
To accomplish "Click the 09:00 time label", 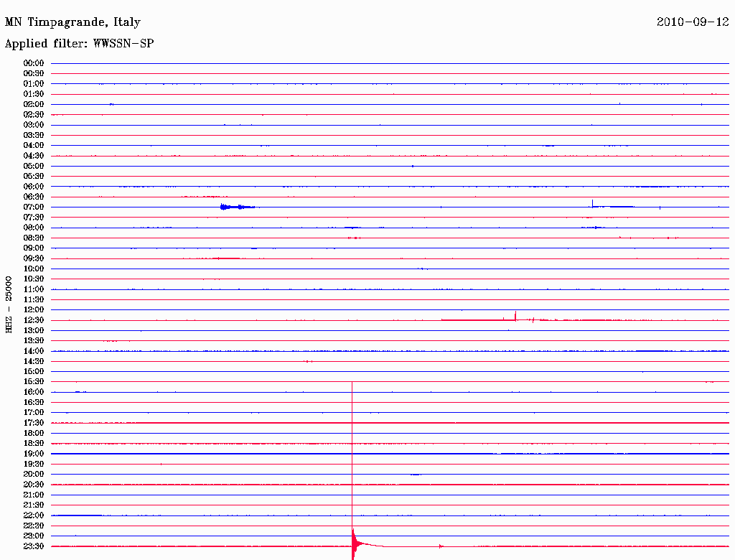I will pos(34,248).
